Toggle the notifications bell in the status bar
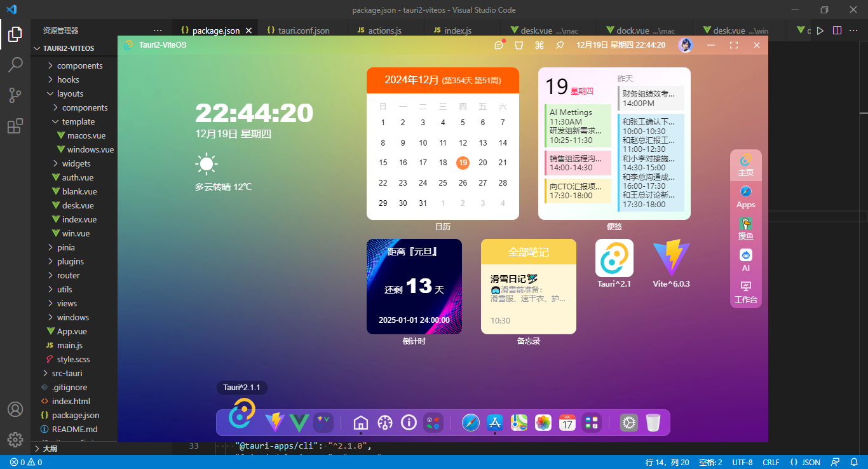Viewport: 868px width, 469px height. pos(853,462)
